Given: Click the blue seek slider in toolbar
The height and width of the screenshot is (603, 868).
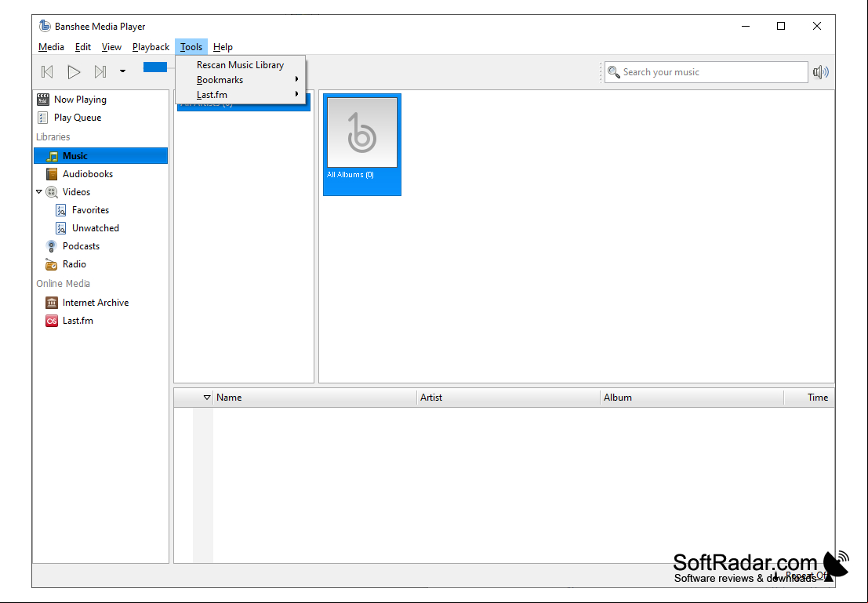Looking at the screenshot, I should (x=155, y=67).
